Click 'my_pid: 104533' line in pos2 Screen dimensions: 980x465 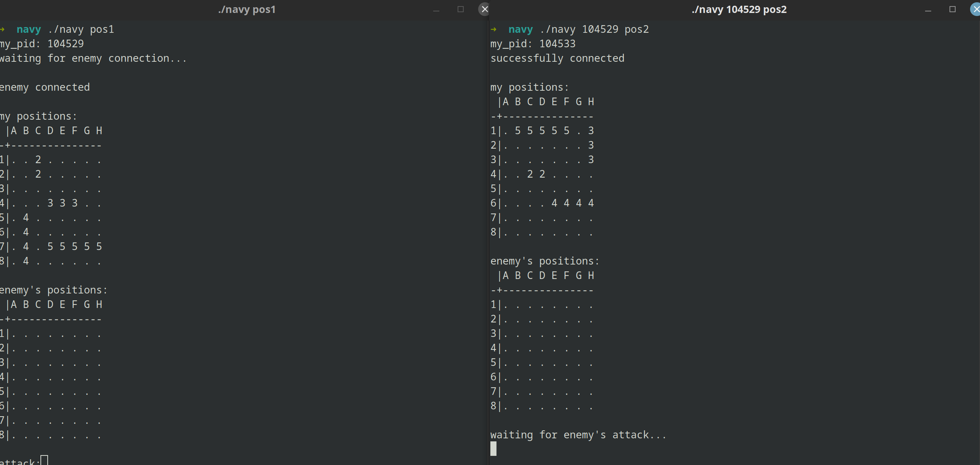point(533,43)
